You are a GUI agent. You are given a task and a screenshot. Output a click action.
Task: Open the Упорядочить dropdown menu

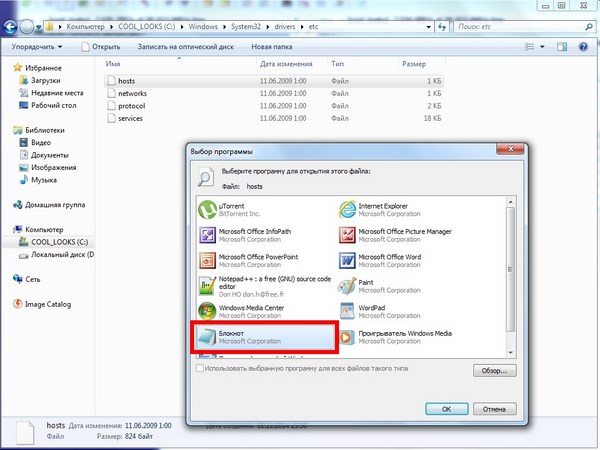point(38,46)
